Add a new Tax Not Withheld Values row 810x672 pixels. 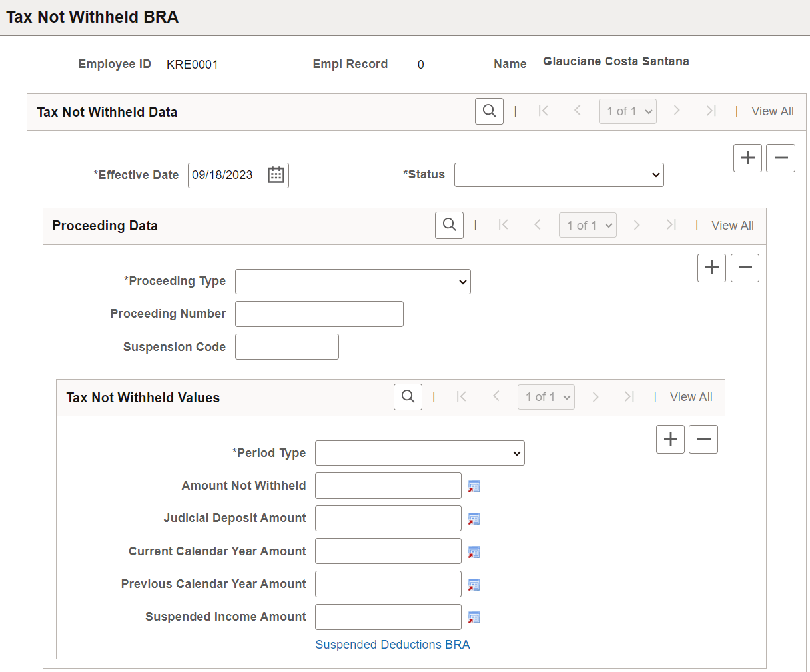670,439
